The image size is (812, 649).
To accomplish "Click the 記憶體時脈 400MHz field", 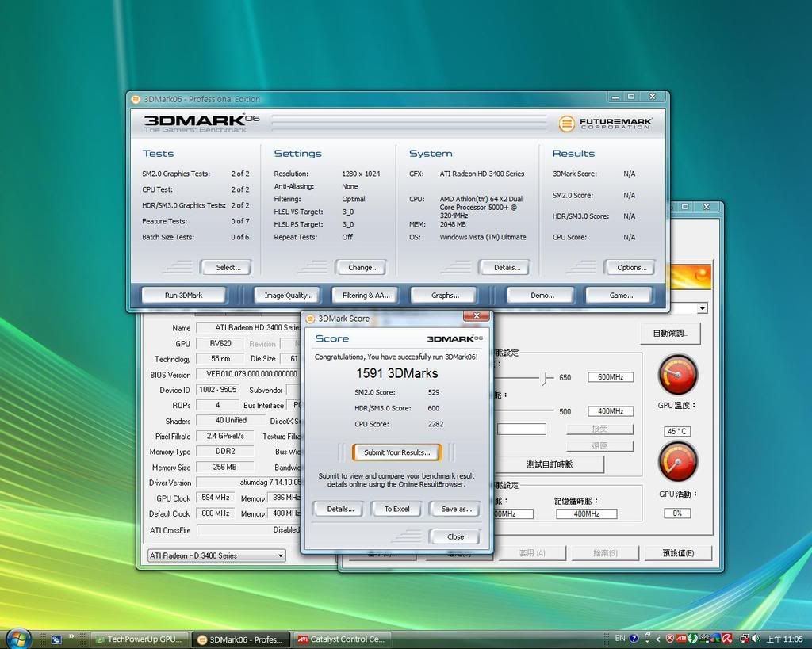I will pyautogui.click(x=586, y=514).
